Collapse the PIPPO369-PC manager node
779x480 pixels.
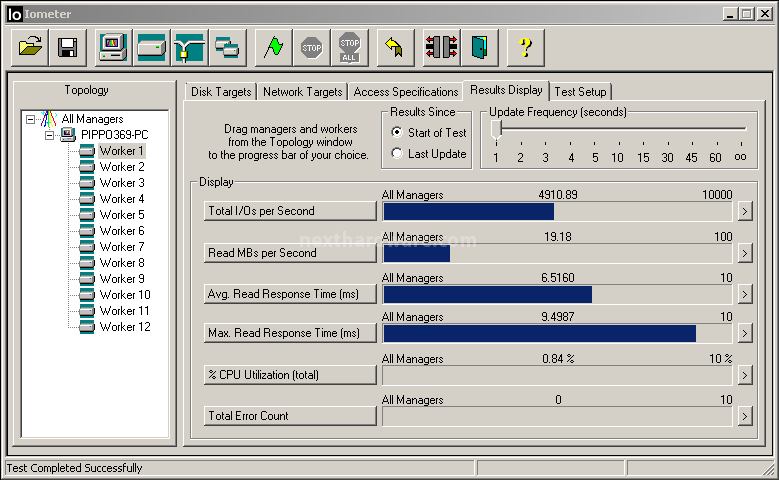pos(49,135)
